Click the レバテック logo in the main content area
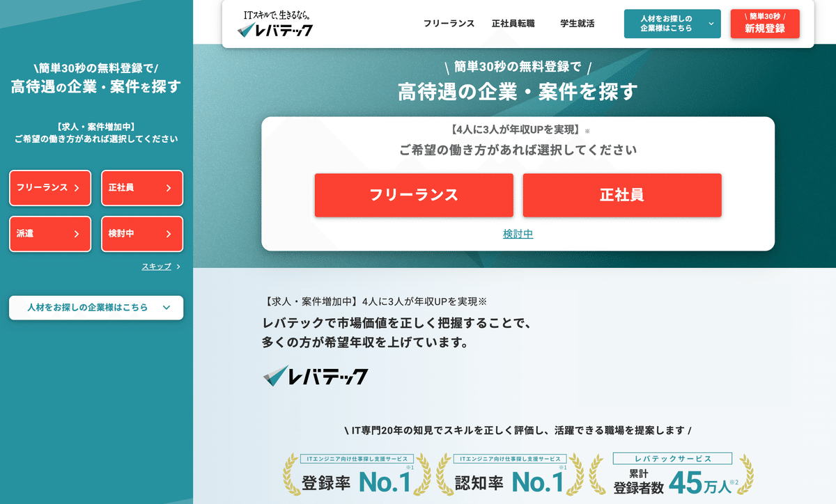This screenshot has width=836, height=504. (316, 376)
